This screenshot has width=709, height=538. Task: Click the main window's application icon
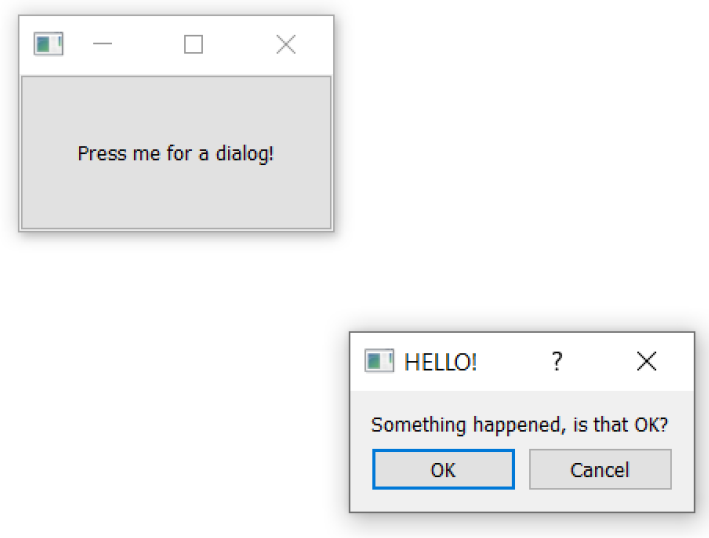pyautogui.click(x=48, y=44)
